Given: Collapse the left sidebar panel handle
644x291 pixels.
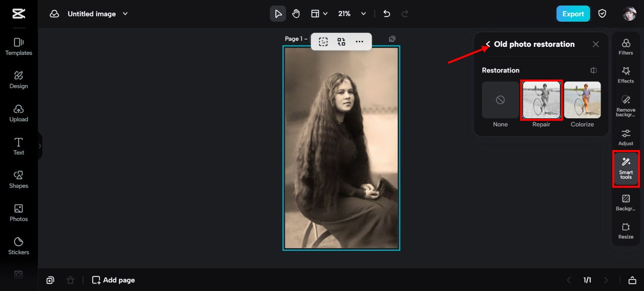Looking at the screenshot, I should coord(40,146).
